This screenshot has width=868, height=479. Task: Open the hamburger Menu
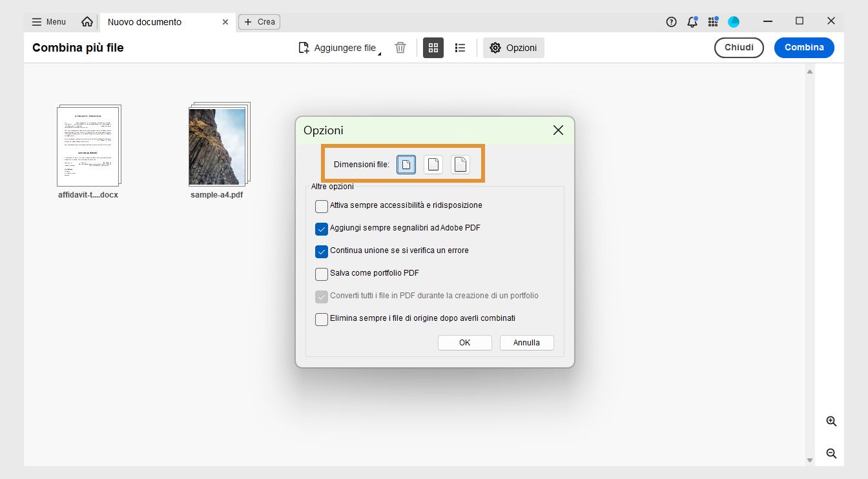pyautogui.click(x=37, y=21)
